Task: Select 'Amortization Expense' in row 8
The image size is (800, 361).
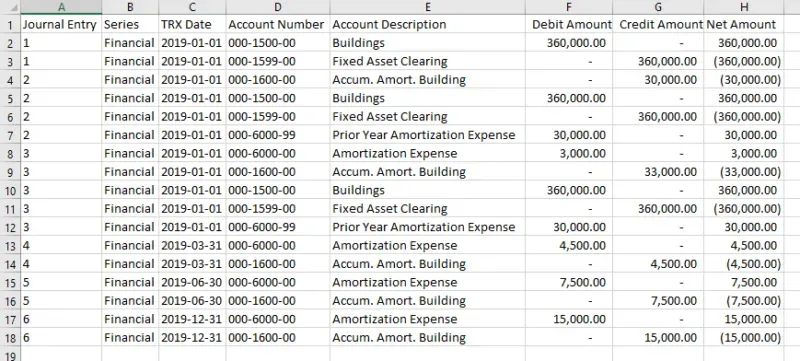Action: click(428, 153)
